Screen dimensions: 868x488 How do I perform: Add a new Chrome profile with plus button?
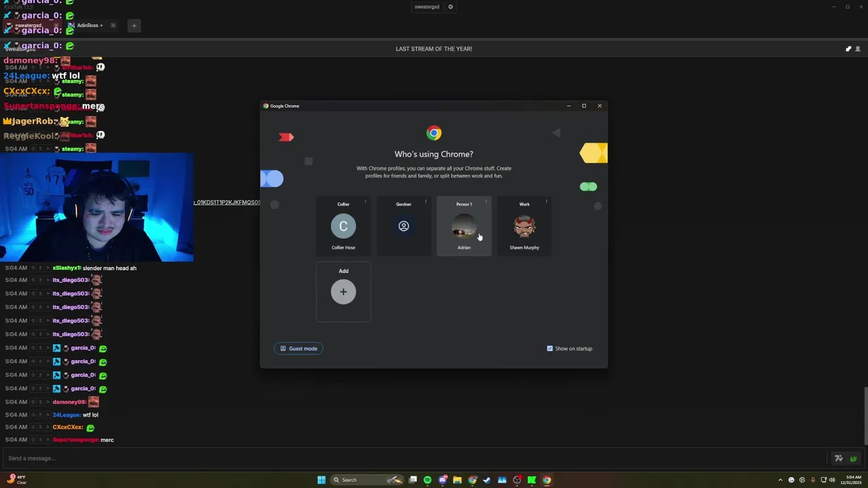tap(343, 292)
